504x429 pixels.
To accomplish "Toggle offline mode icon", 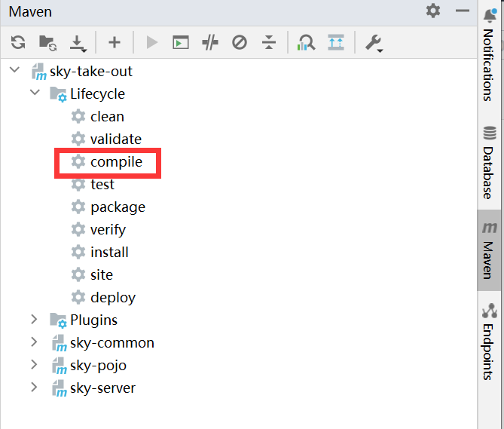I will click(210, 42).
